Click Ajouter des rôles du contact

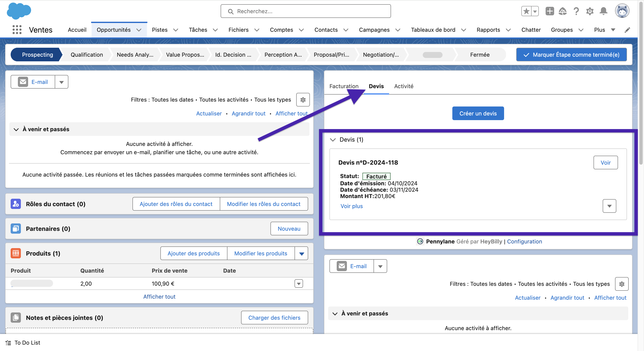point(176,204)
